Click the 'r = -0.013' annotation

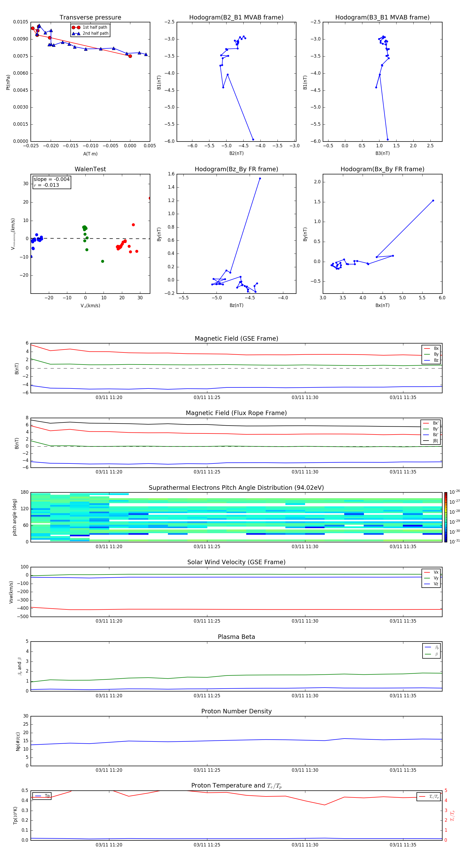47,185
